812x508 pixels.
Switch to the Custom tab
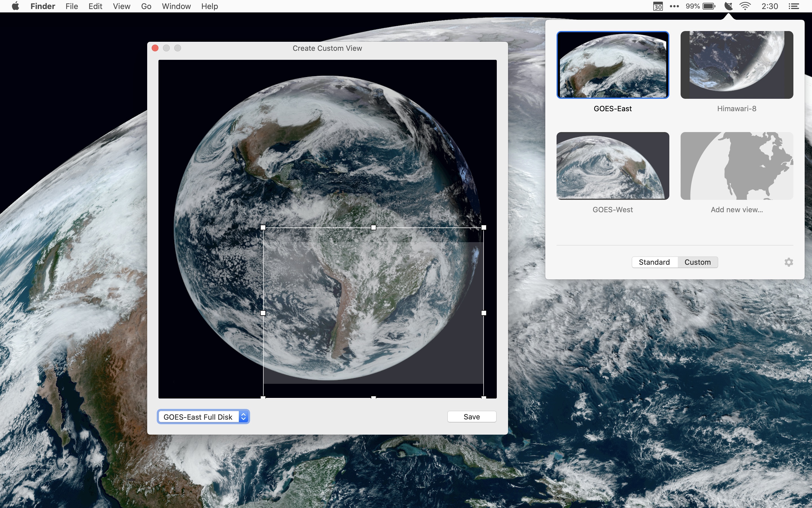click(x=698, y=262)
